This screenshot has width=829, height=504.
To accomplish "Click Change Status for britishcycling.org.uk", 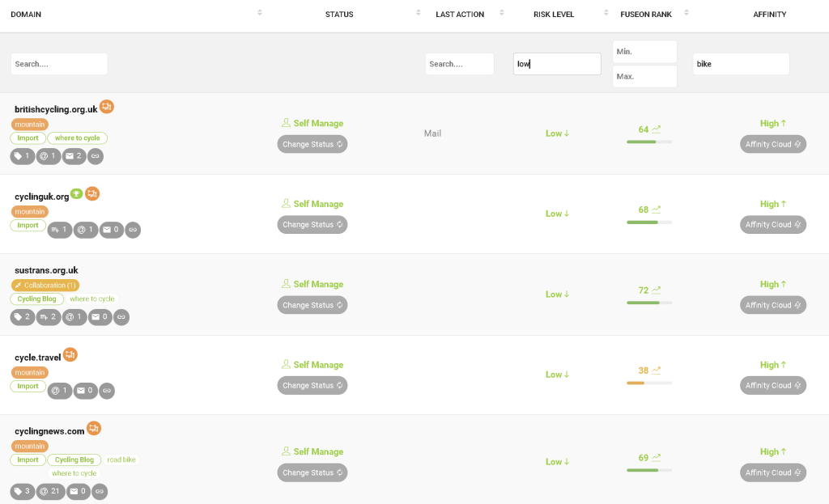I will 312,144.
